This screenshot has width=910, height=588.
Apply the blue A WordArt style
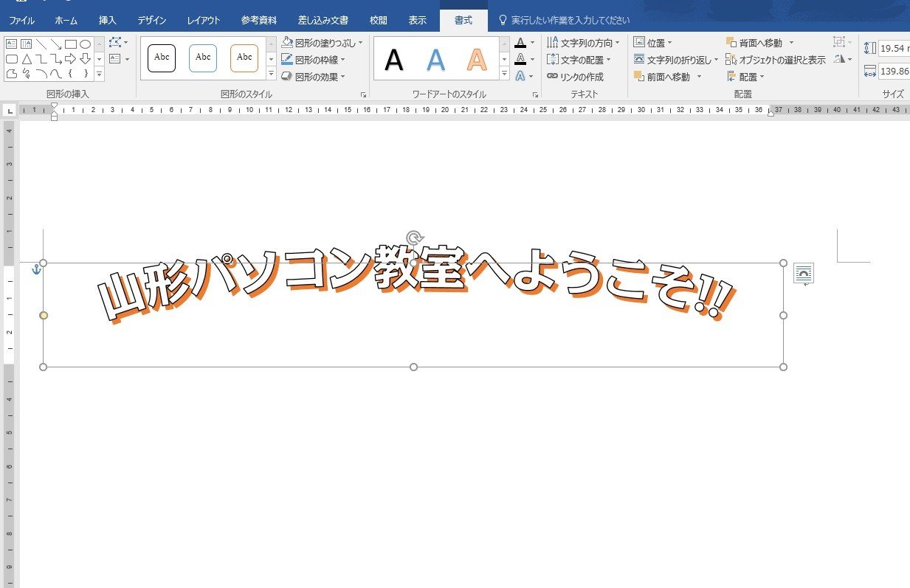pyautogui.click(x=436, y=59)
